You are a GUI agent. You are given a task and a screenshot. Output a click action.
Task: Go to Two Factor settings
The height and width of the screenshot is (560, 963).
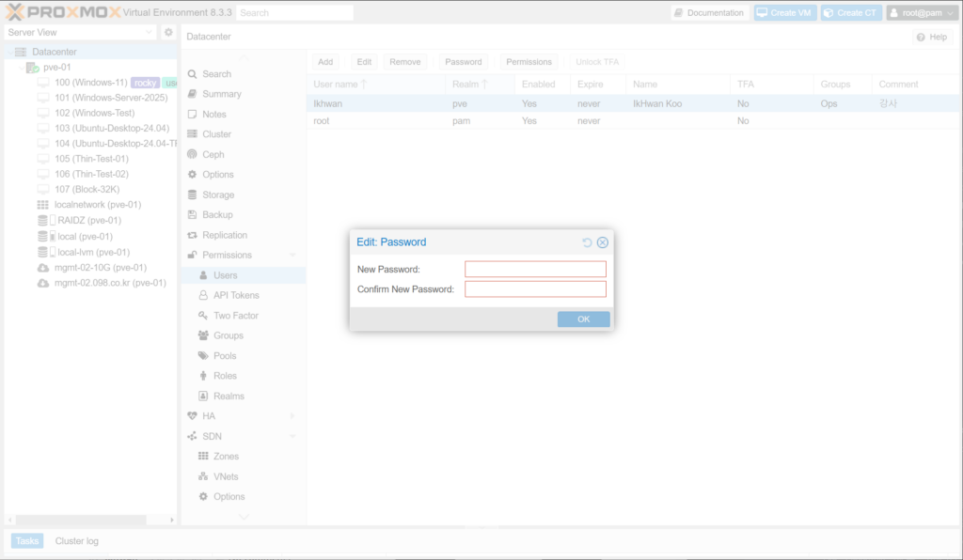[x=235, y=316]
